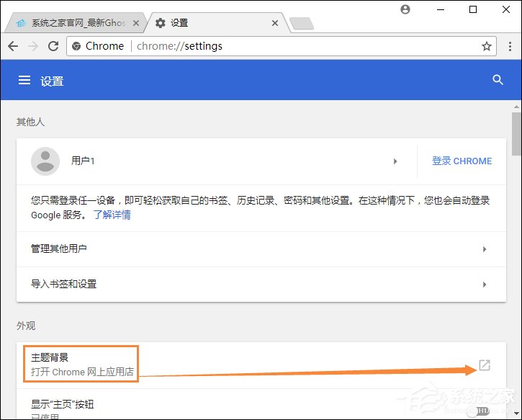Minimize the Chrome window

[441, 9]
